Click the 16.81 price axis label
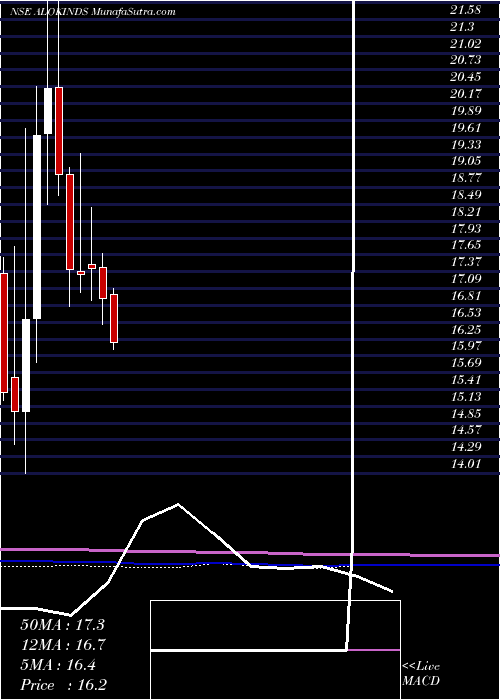This screenshot has height=700, width=500. point(465,296)
